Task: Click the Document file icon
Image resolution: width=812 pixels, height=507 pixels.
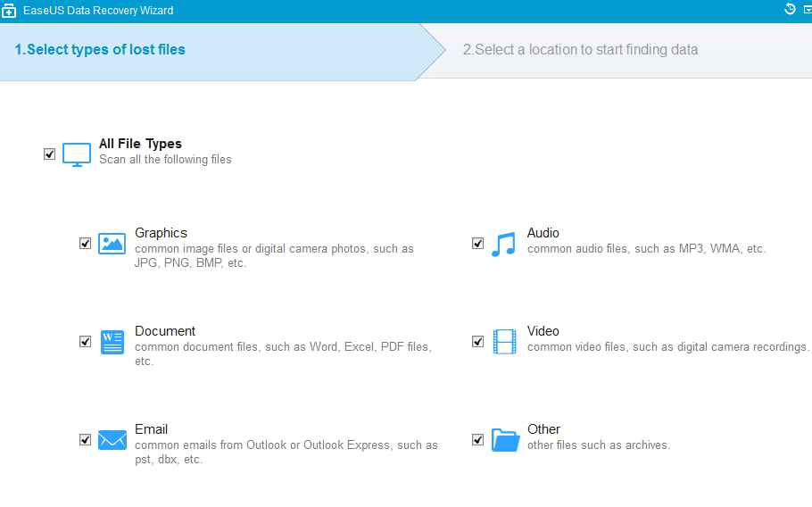Action: click(x=112, y=341)
